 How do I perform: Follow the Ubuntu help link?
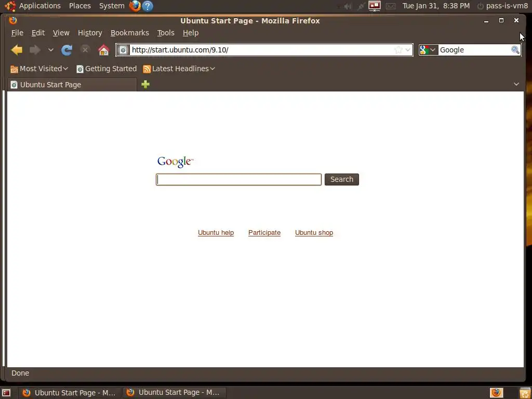(x=216, y=233)
